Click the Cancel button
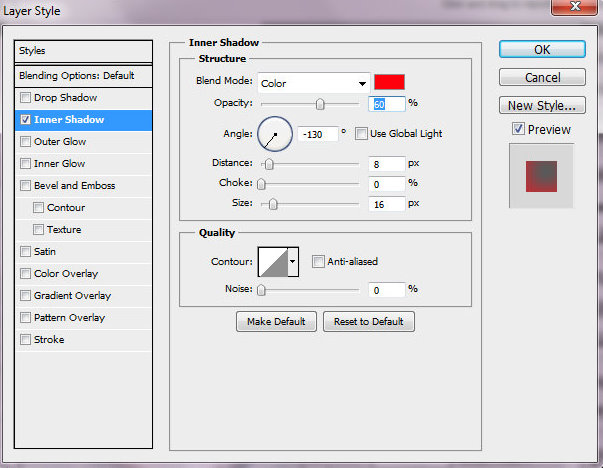603x468 pixels. [542, 77]
